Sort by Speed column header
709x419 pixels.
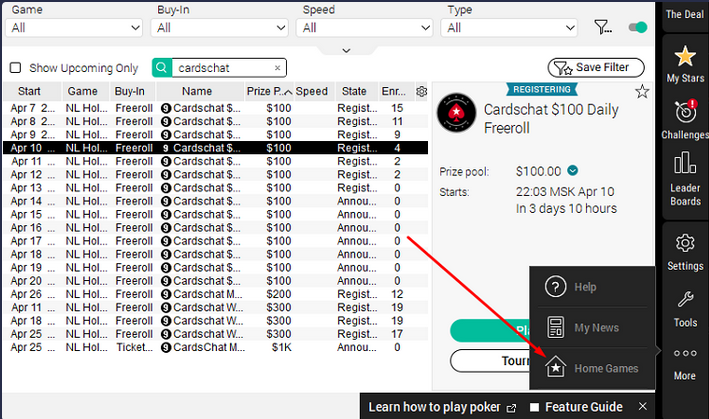click(314, 91)
